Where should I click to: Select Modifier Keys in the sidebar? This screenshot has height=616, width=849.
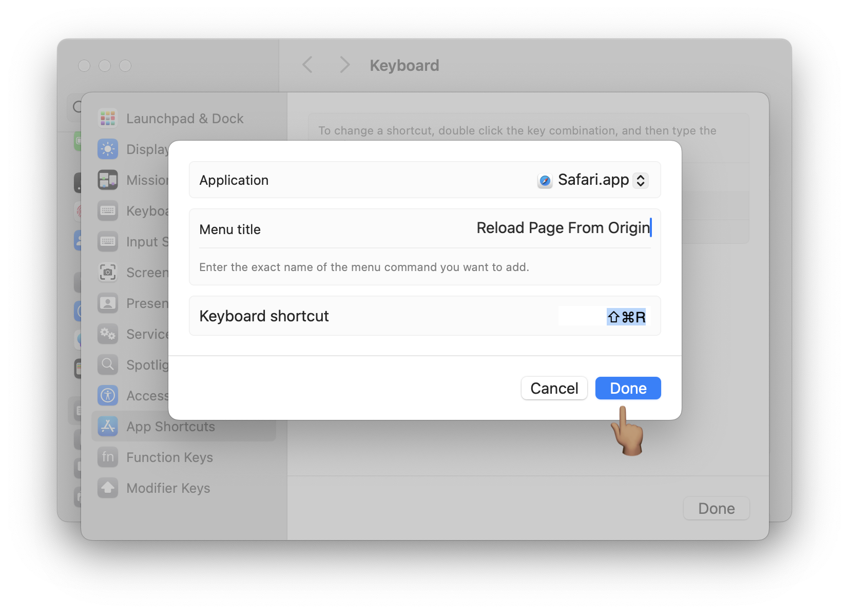[x=168, y=488]
